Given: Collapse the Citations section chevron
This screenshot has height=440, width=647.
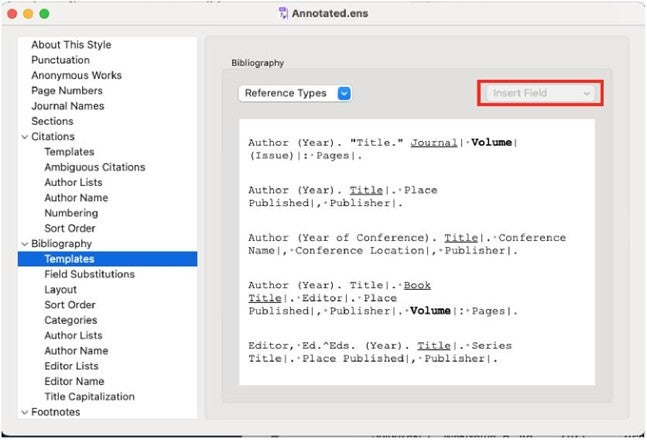Looking at the screenshot, I should pyautogui.click(x=25, y=137).
